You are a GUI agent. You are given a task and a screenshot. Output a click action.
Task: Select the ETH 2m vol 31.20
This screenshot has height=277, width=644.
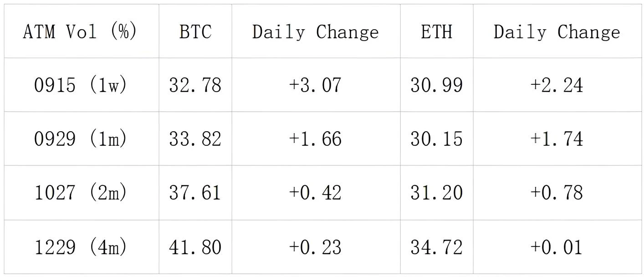[436, 193]
